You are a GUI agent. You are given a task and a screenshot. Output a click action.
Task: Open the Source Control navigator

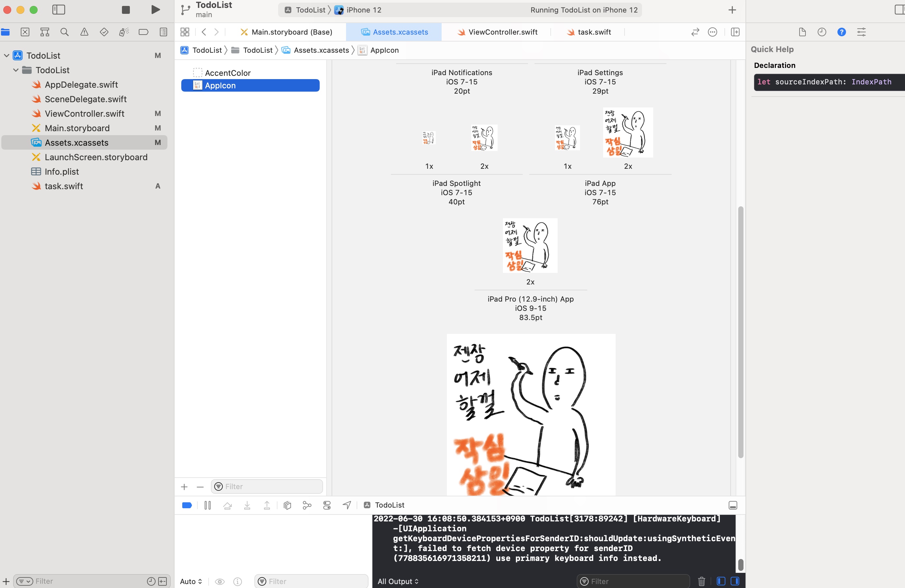tap(24, 32)
